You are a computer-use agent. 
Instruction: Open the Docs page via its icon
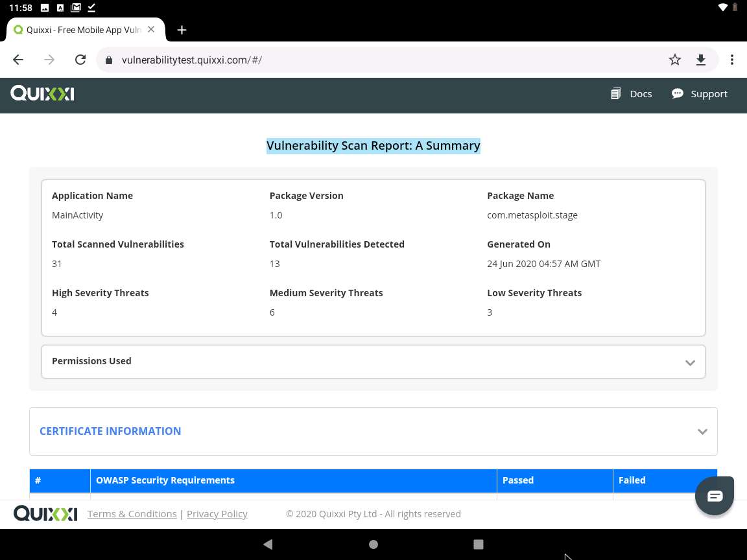tap(615, 93)
